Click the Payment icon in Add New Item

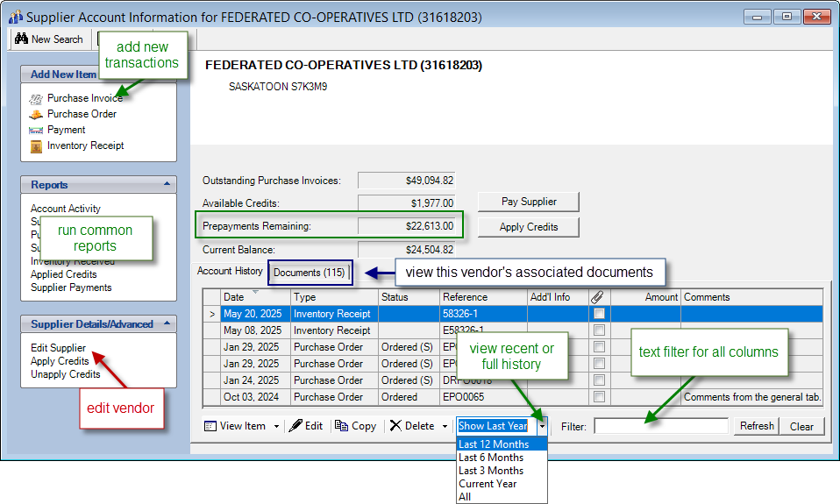(x=36, y=130)
